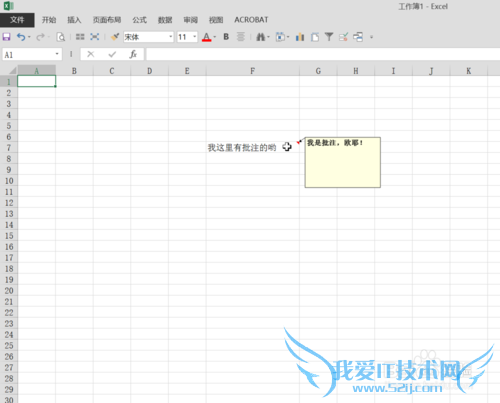Click the Find binoculars icon
500x403 pixels.
pyautogui.click(x=260, y=37)
